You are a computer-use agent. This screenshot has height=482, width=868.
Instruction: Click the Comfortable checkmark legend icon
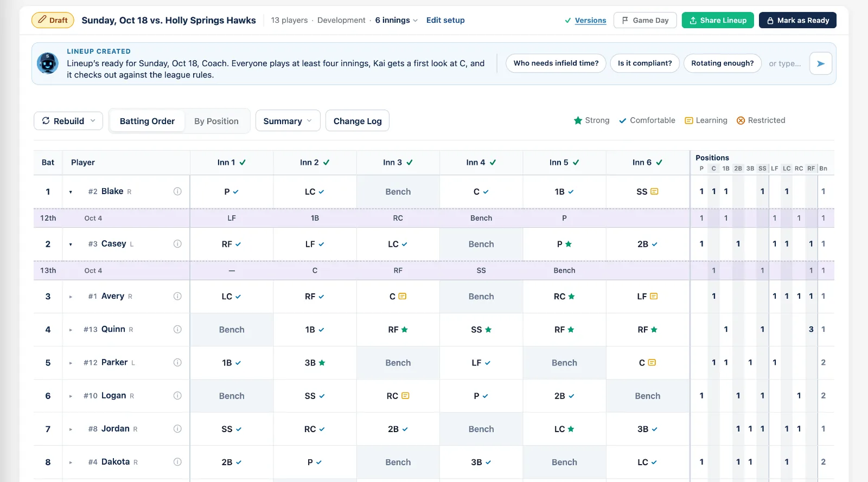tap(623, 120)
